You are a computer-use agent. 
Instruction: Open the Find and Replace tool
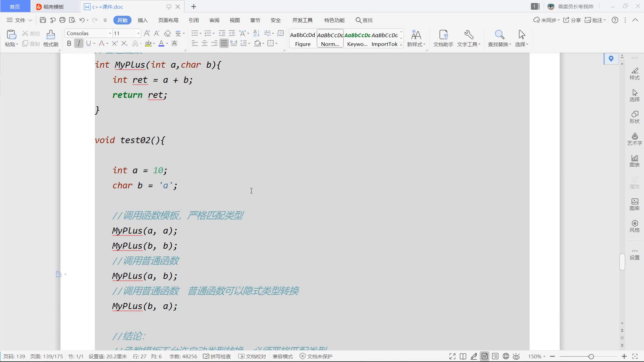(x=499, y=38)
